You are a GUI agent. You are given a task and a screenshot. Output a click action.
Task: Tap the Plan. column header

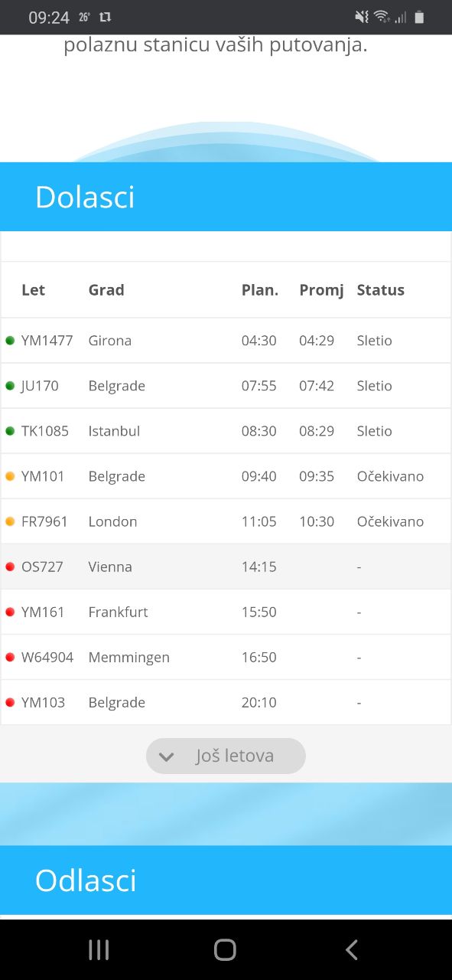[260, 289]
